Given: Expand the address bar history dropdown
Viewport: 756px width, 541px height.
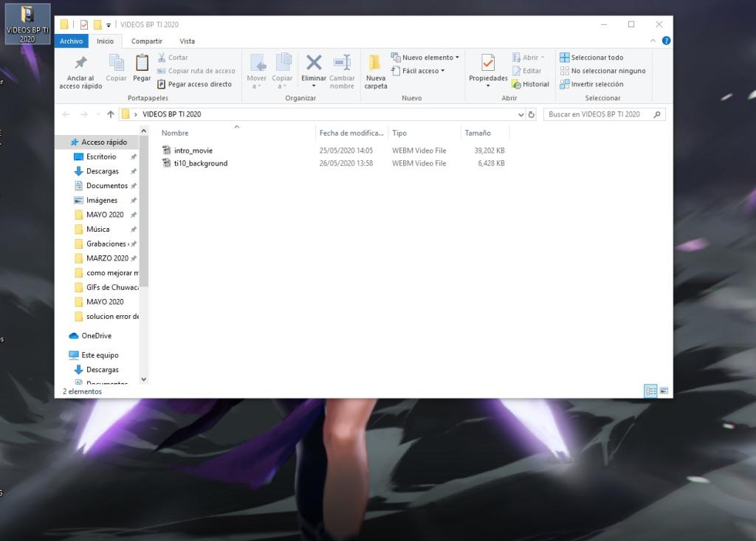Looking at the screenshot, I should [520, 114].
